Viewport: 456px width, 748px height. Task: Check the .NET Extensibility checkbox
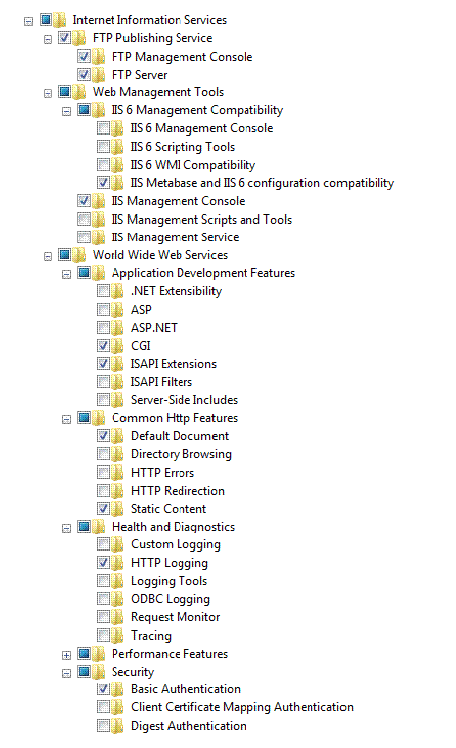click(103, 290)
